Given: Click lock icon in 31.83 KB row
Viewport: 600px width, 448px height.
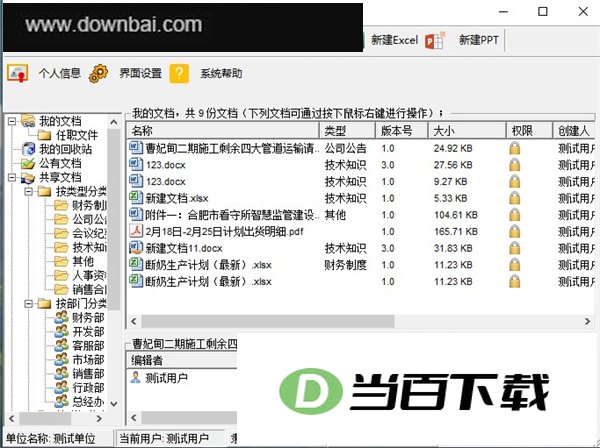Looking at the screenshot, I should coord(515,248).
